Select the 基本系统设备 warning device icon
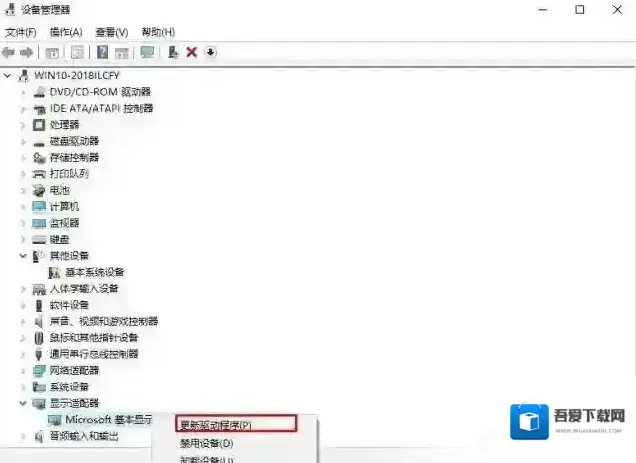This screenshot has width=636, height=463. 54,272
